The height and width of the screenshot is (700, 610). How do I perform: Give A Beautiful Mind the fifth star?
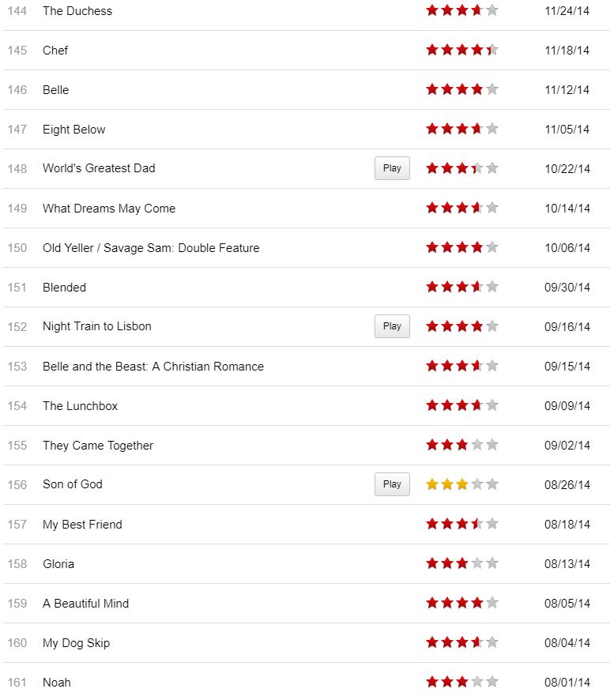click(x=492, y=604)
